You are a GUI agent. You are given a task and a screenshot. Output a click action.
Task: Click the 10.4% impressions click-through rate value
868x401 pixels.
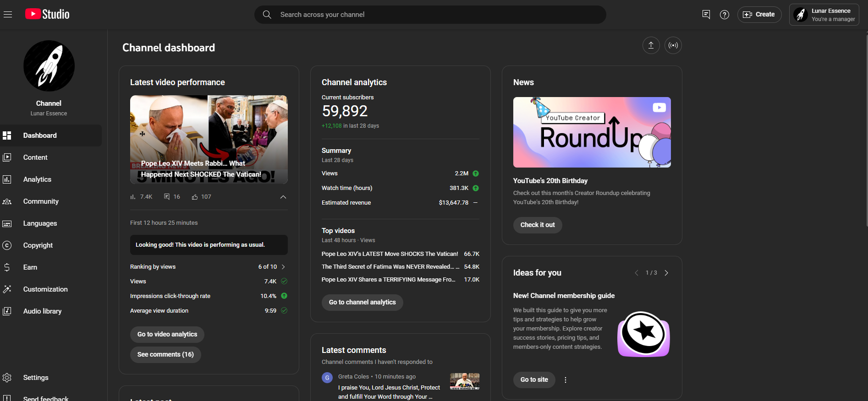tap(269, 296)
